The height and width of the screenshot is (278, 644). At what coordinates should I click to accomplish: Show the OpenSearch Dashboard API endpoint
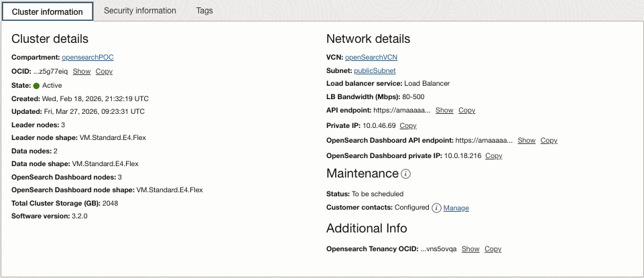pyautogui.click(x=527, y=141)
